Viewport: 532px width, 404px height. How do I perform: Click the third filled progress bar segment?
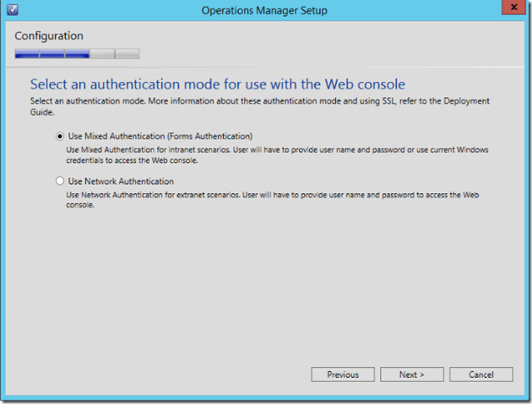[x=77, y=54]
